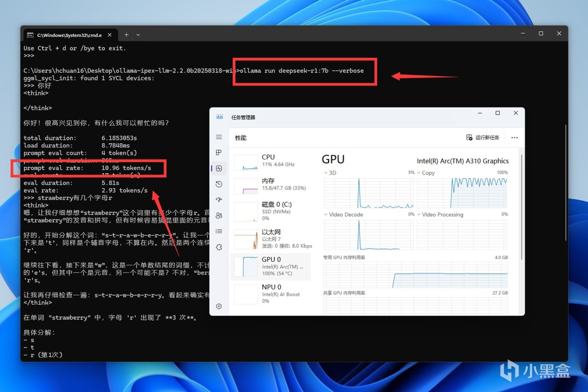Click the 27.2 GB shared memory value

pyautogui.click(x=500, y=293)
